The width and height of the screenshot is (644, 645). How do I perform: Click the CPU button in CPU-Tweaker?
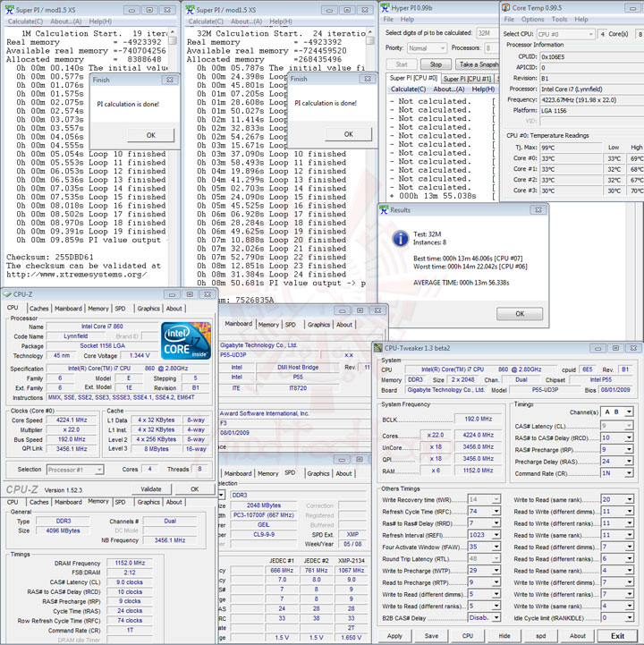pyautogui.click(x=468, y=635)
